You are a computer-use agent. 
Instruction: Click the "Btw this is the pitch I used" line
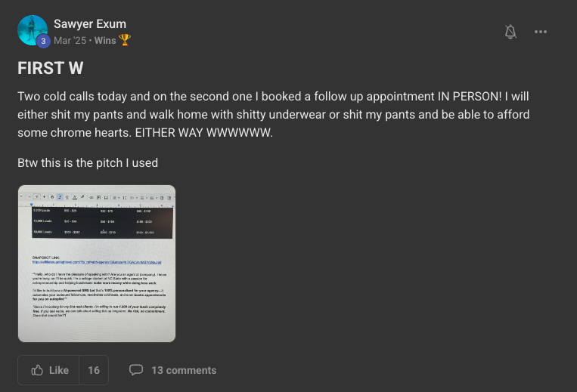[x=88, y=162]
